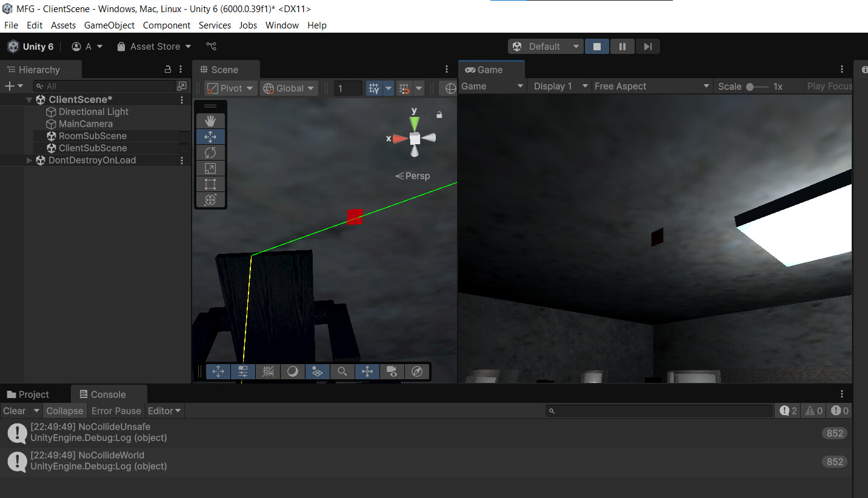Toggle scene lighting with the half-moon icon

click(x=293, y=371)
